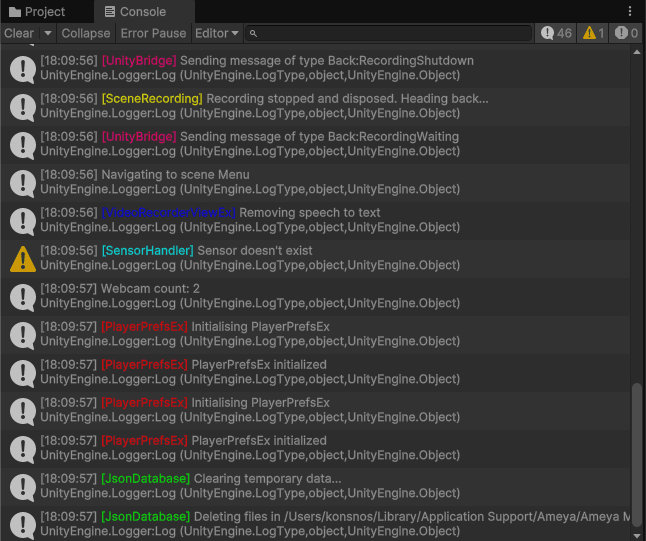Open the Clear options dropdown arrow
Image resolution: width=646 pixels, height=541 pixels.
click(x=48, y=33)
